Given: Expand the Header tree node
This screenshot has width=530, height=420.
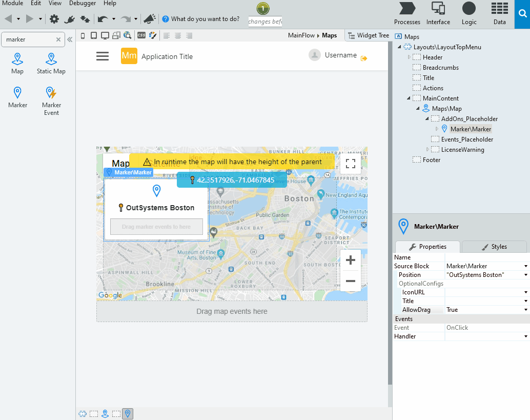Looking at the screenshot, I should 409,57.
